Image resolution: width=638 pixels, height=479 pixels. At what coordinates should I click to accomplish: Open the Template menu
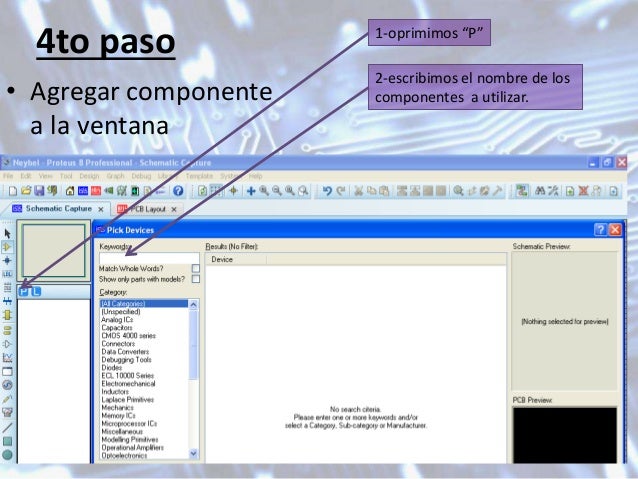click(x=199, y=176)
